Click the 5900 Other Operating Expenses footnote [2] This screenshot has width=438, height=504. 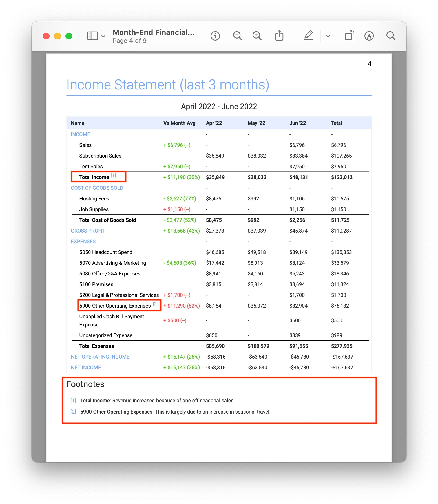pyautogui.click(x=155, y=304)
